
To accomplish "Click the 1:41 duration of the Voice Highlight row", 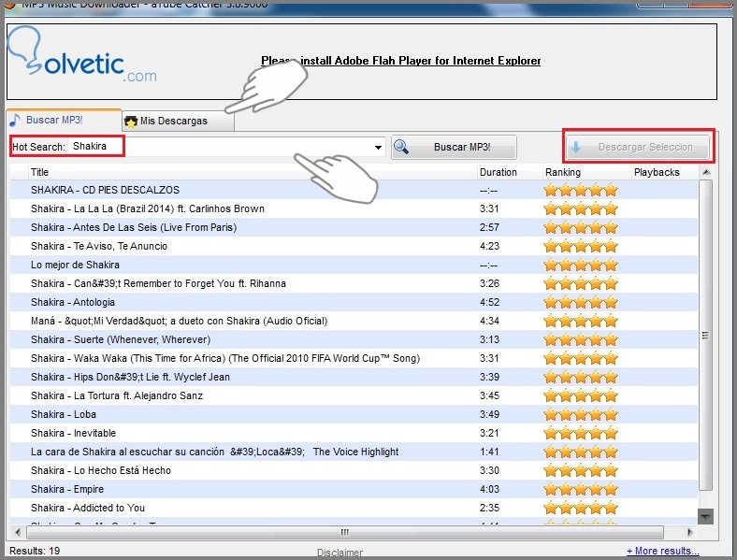I will pyautogui.click(x=489, y=452).
